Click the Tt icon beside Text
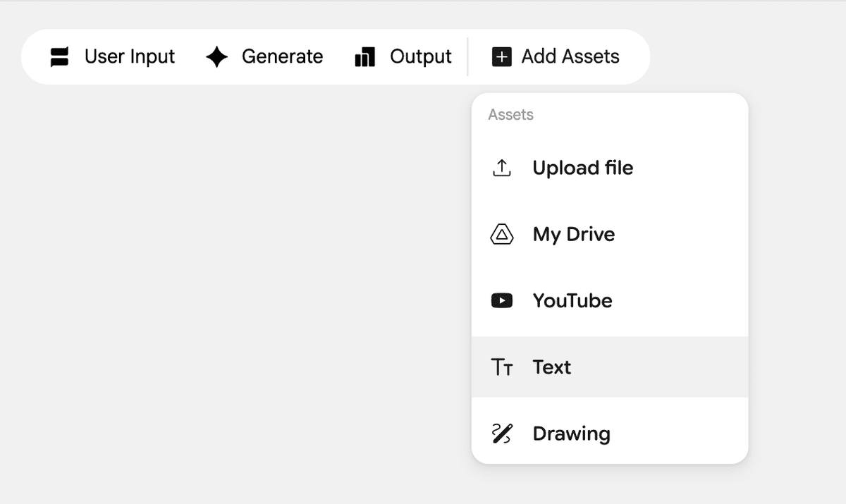 pos(501,367)
